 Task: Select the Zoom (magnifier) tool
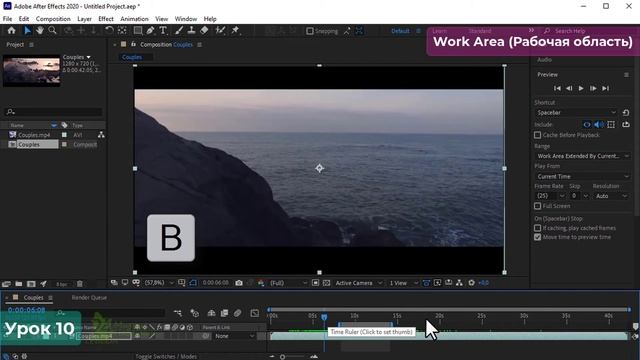(x=52, y=31)
